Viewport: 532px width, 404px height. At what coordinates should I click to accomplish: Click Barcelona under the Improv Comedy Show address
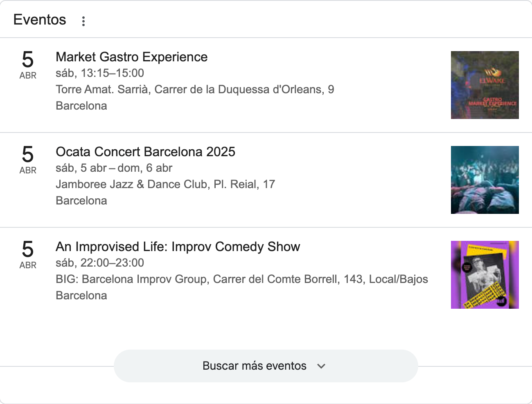click(81, 296)
